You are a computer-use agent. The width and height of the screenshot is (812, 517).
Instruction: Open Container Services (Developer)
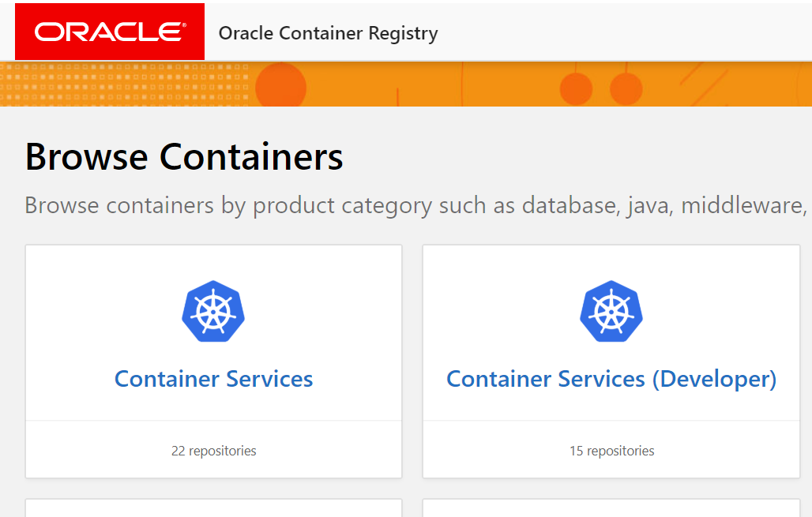click(611, 378)
